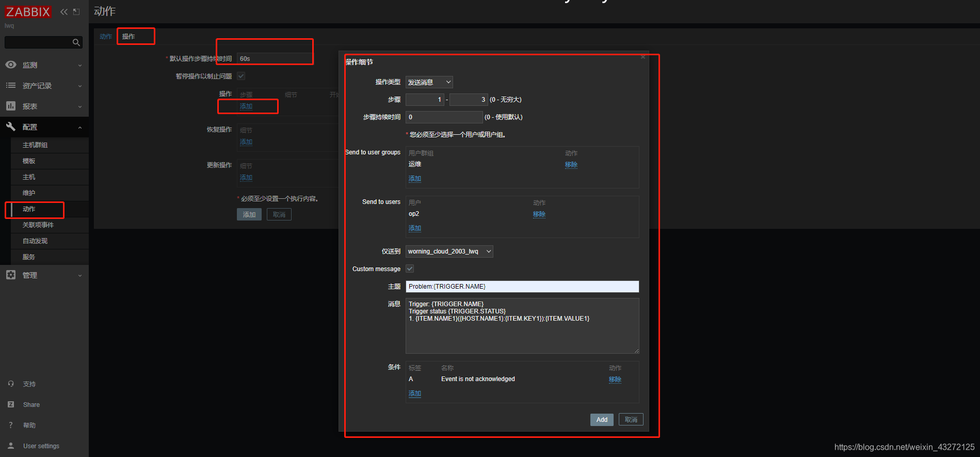Click the 步骤 start field with 1
Screen dimensions: 980x457
[425, 100]
